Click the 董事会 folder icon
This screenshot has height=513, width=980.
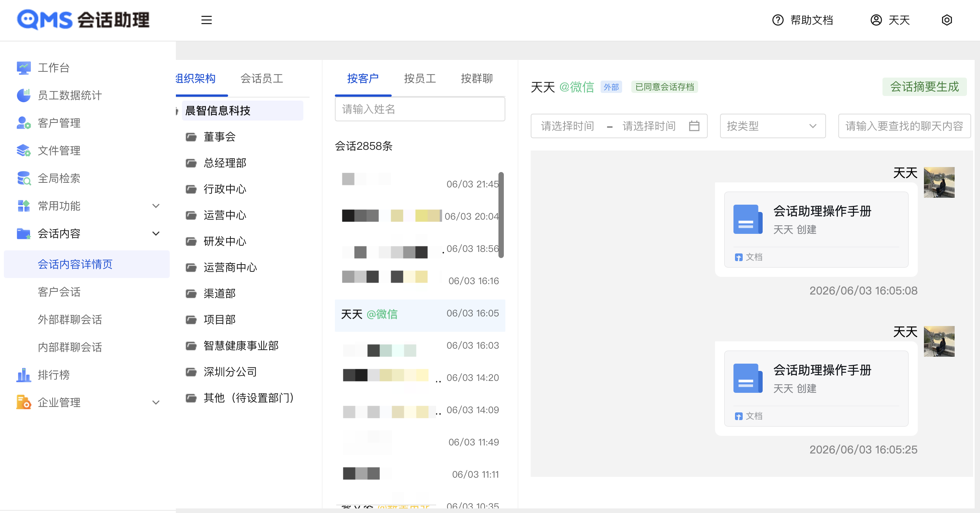point(191,137)
